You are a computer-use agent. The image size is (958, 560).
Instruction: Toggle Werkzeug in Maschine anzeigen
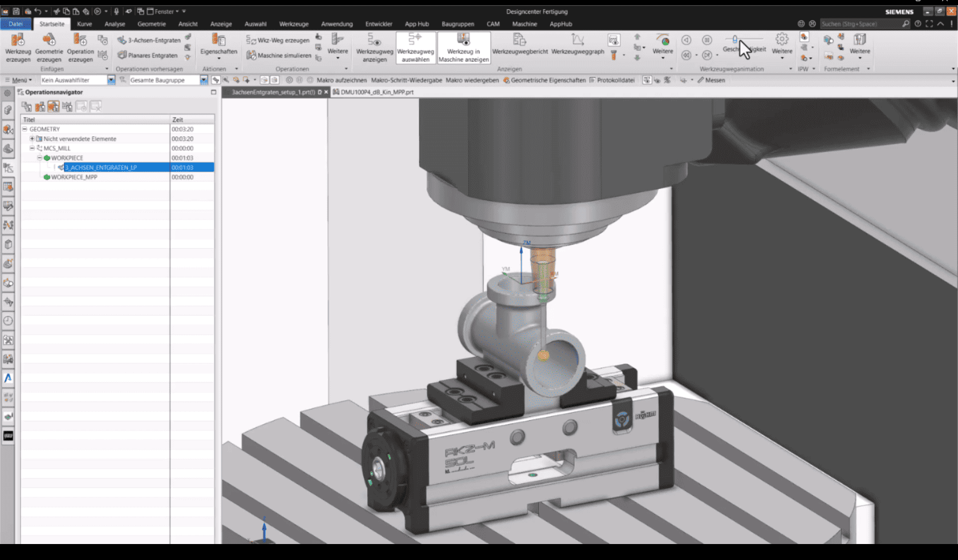[464, 47]
